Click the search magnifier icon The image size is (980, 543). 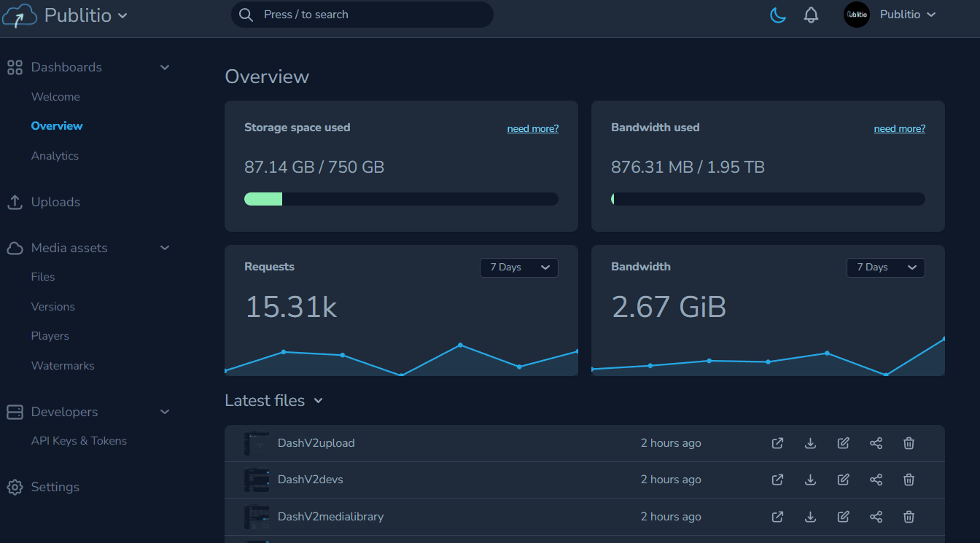point(246,15)
